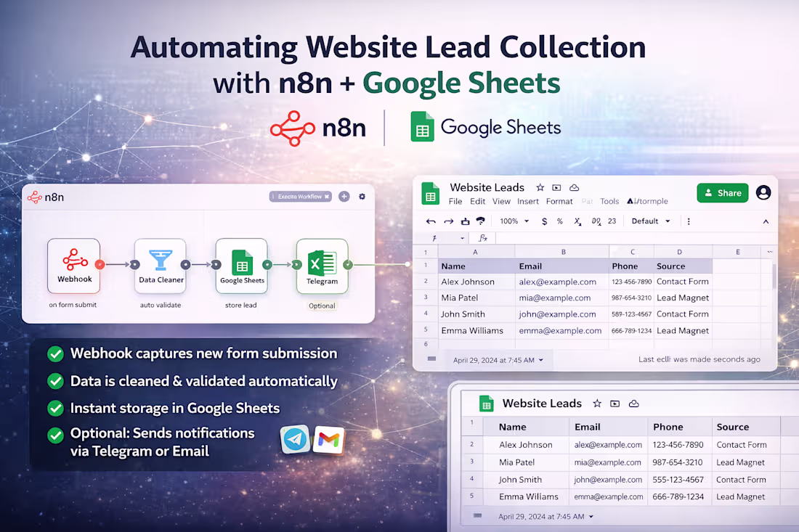
Task: Open the 100% zoom dropdown in Sheets
Action: point(513,221)
